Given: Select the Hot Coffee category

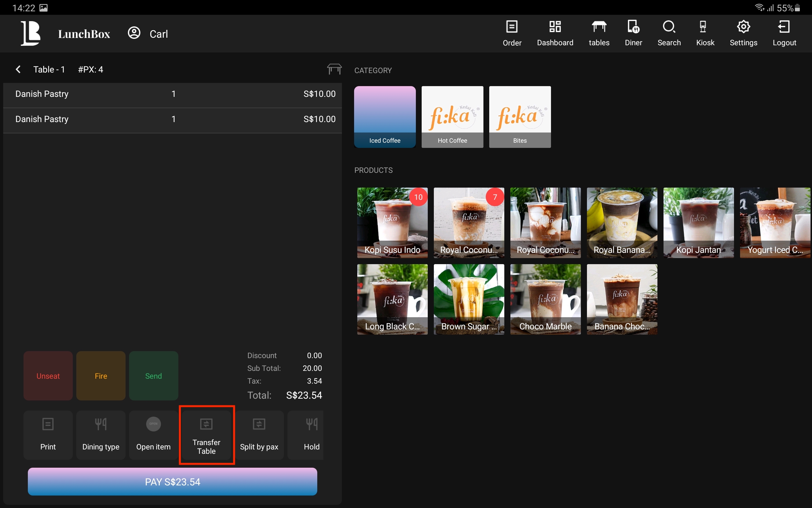Looking at the screenshot, I should [x=452, y=117].
